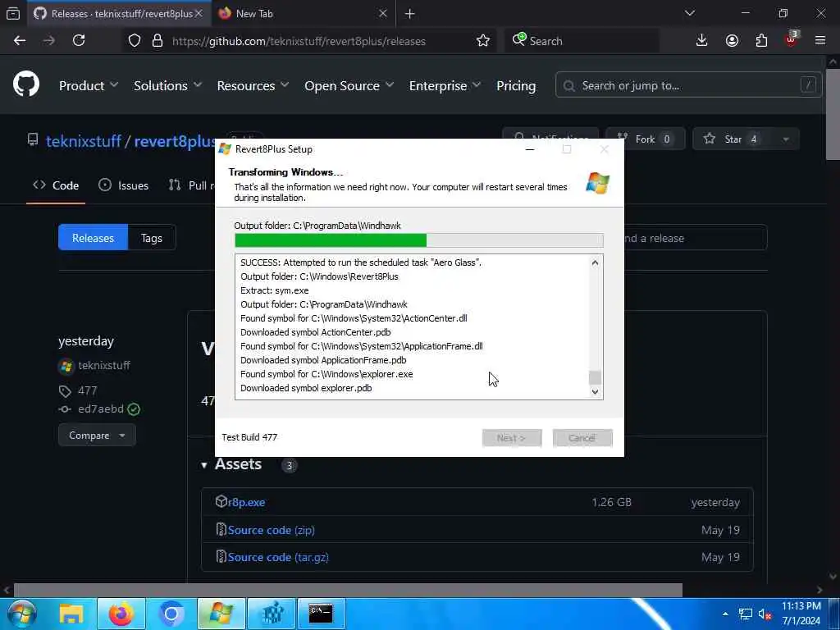Viewport: 840px width, 630px height.
Task: Go back with browser back arrow
Action: coord(20,41)
